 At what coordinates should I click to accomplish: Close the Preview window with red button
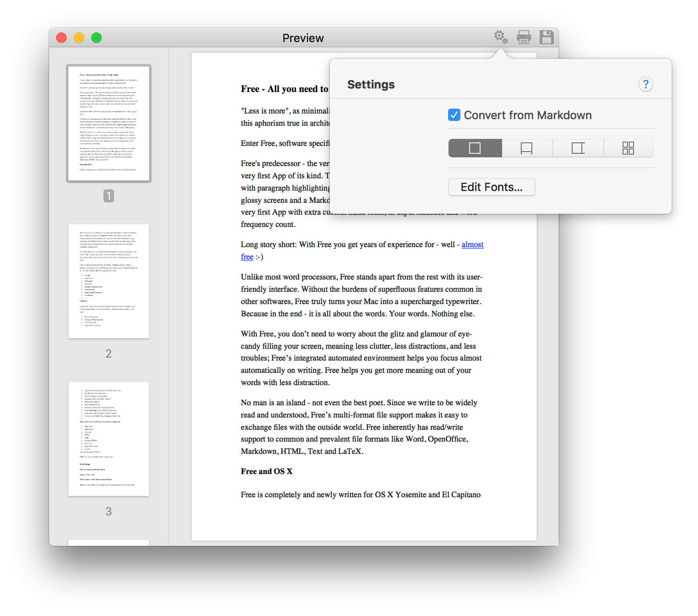(x=61, y=38)
